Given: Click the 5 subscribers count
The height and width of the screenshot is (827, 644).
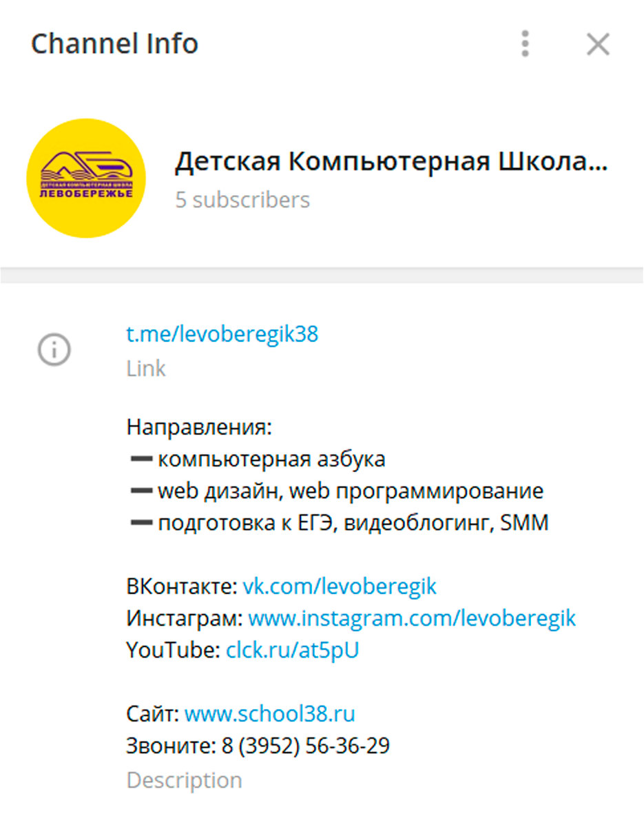Looking at the screenshot, I should [x=242, y=201].
